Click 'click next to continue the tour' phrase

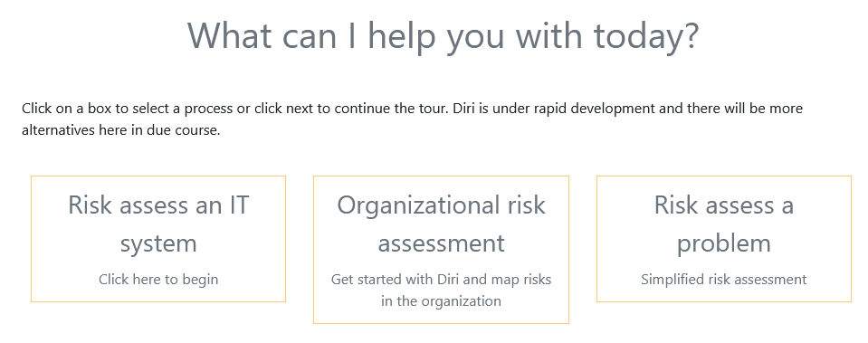tap(351, 109)
